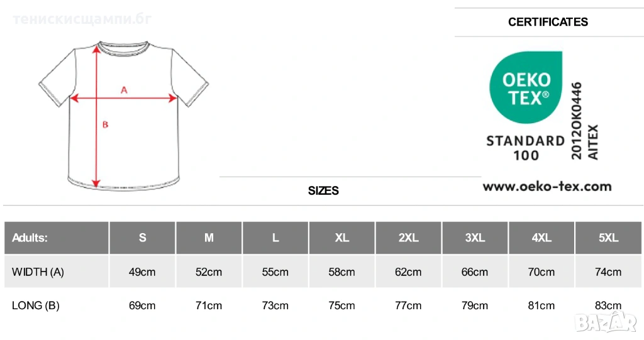Viewport: 644px width, 340px height.
Task: Click the тенискисщампи.бг watermark text
Action: click(82, 19)
